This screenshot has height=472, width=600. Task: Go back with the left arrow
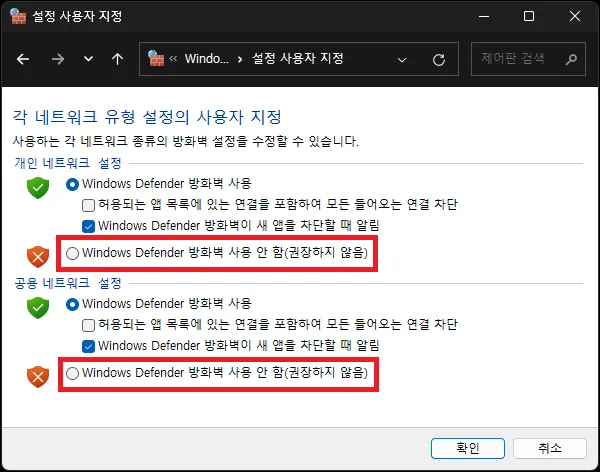[x=23, y=59]
